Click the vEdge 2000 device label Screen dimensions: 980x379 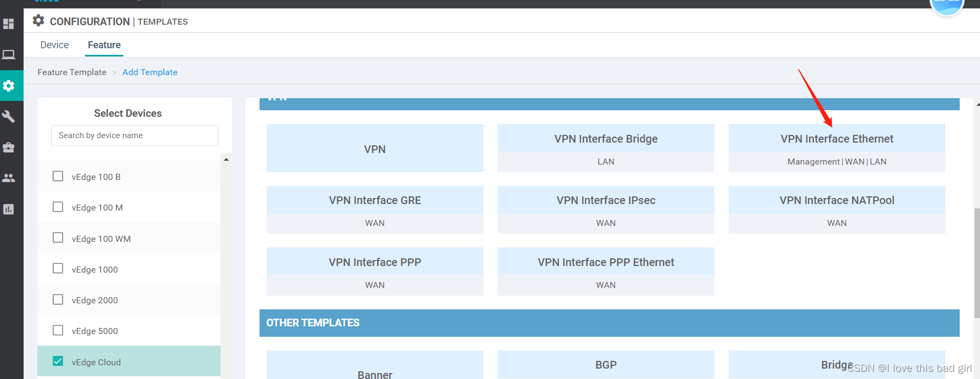click(x=95, y=301)
